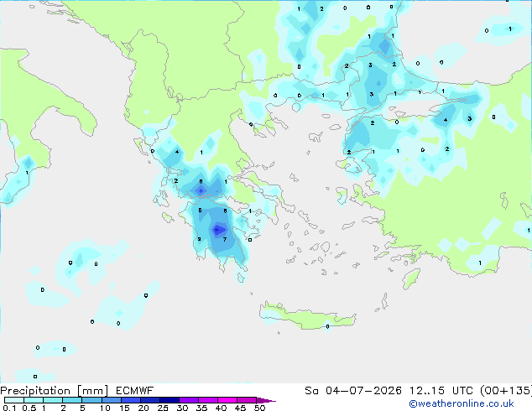Screen dimensions: 532x411
Task: Select the 5–10 mm legend color block
Action: tap(91, 400)
